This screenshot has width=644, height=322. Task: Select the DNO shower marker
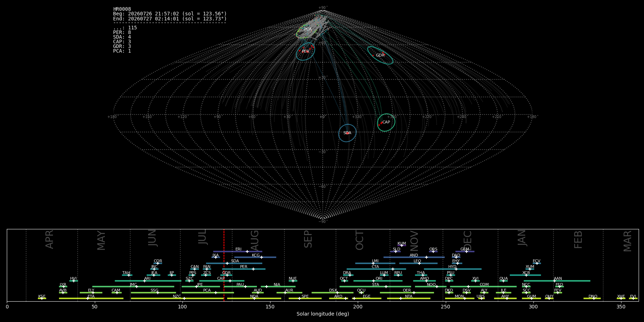(594, 298)
